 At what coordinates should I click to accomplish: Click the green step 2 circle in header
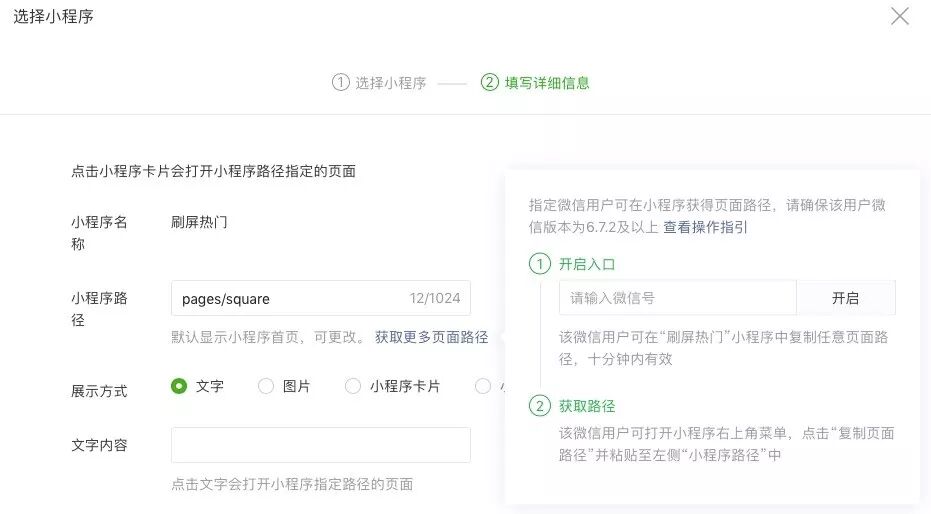pos(489,83)
